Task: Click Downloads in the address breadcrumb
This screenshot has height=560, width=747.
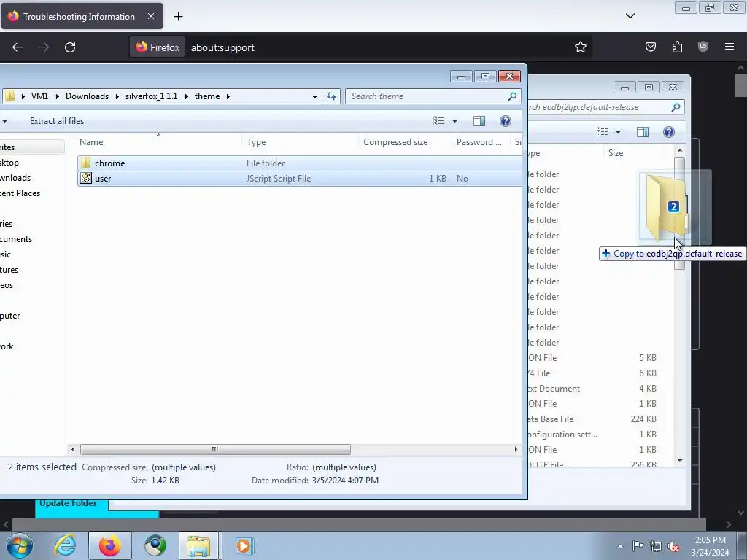Action: tap(88, 96)
